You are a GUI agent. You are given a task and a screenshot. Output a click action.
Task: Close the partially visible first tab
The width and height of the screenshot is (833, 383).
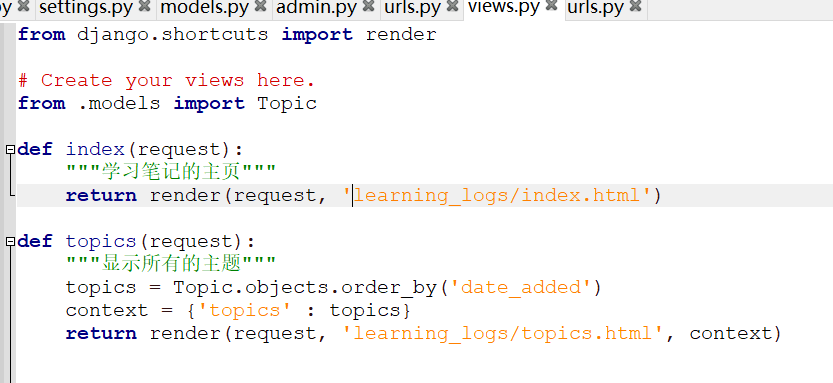(23, 6)
